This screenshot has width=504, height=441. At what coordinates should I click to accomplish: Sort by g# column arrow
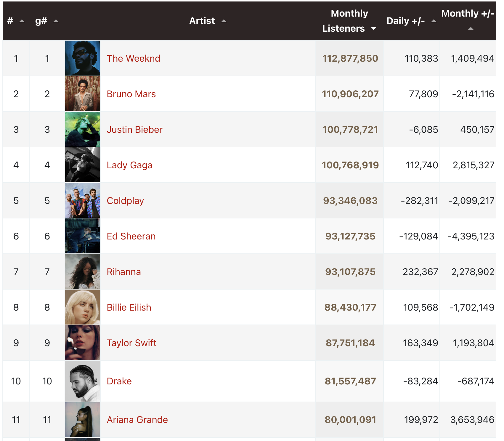(56, 21)
